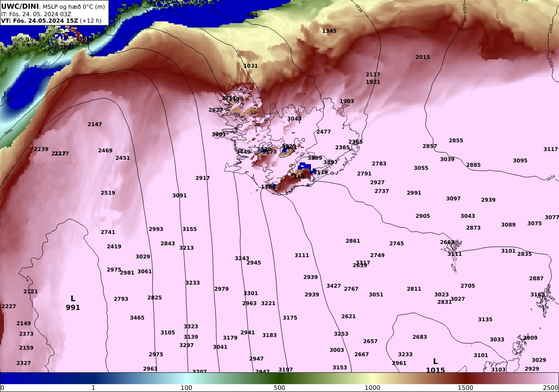
Task: Click the map value '3427'
Action: coord(334,286)
